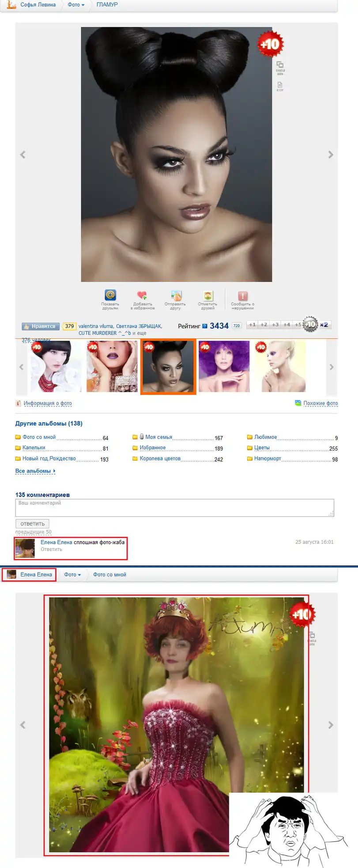The image size is (358, 868).
Task: Click the 'Отметить друзей' icon
Action: [x=208, y=296]
